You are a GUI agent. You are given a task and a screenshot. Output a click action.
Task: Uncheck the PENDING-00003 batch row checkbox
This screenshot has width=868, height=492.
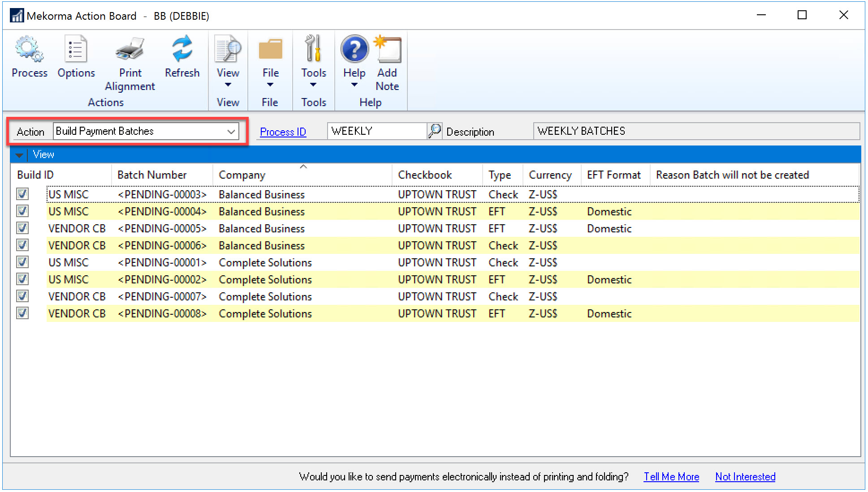click(x=22, y=194)
